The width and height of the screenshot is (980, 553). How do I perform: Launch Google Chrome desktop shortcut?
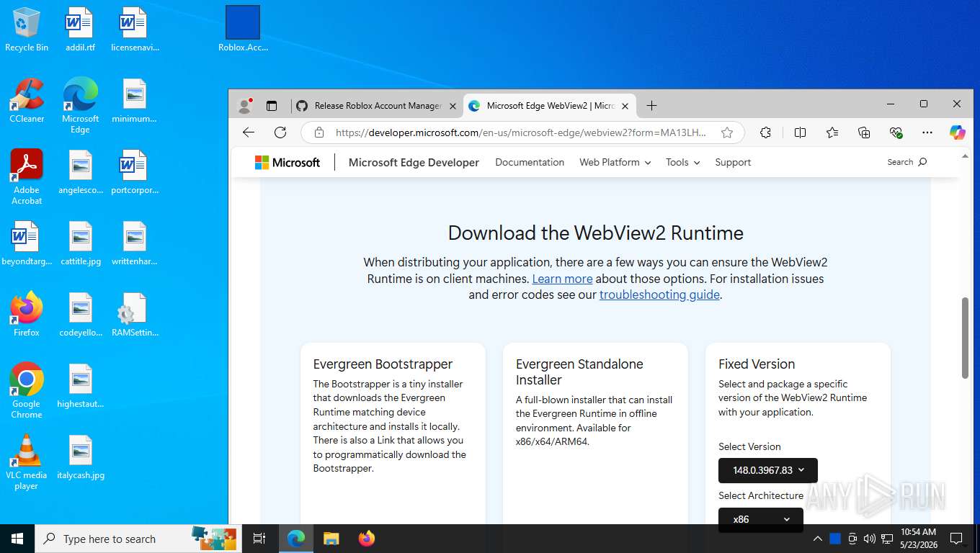point(27,391)
